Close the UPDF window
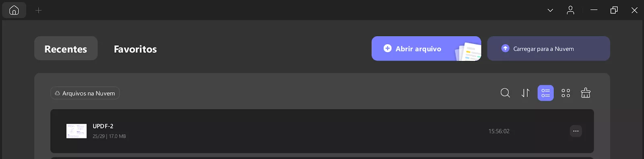This screenshot has width=644, height=159. coord(634,10)
